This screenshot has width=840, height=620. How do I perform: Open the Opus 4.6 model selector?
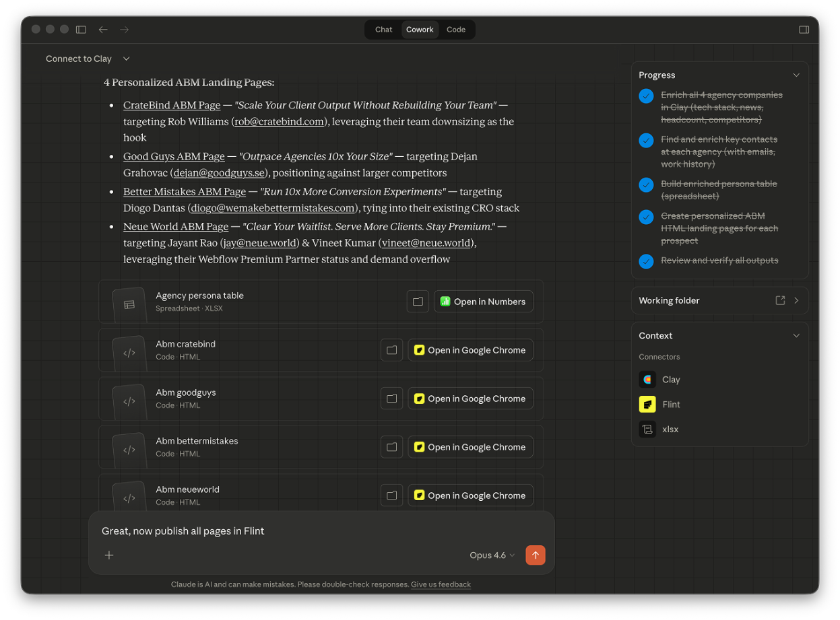[491, 555]
